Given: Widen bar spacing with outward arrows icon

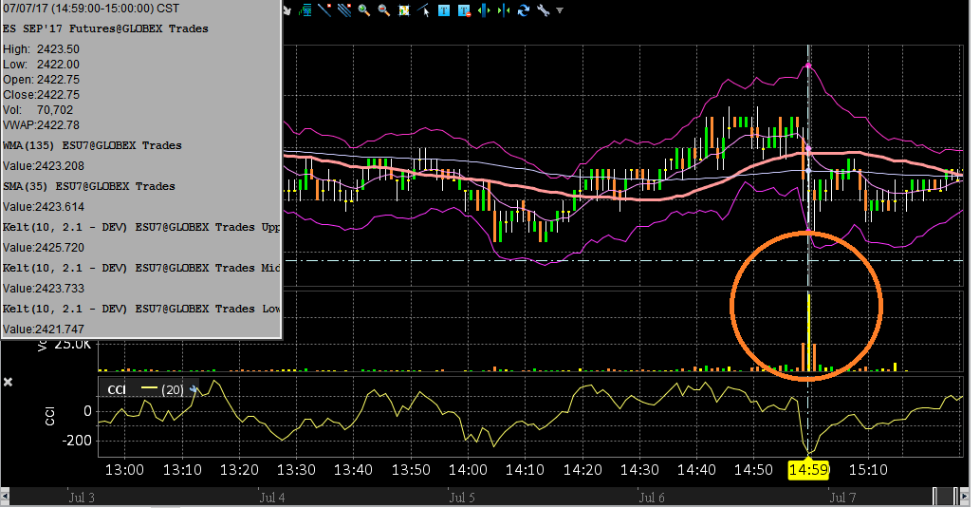Looking at the screenshot, I should (484, 10).
